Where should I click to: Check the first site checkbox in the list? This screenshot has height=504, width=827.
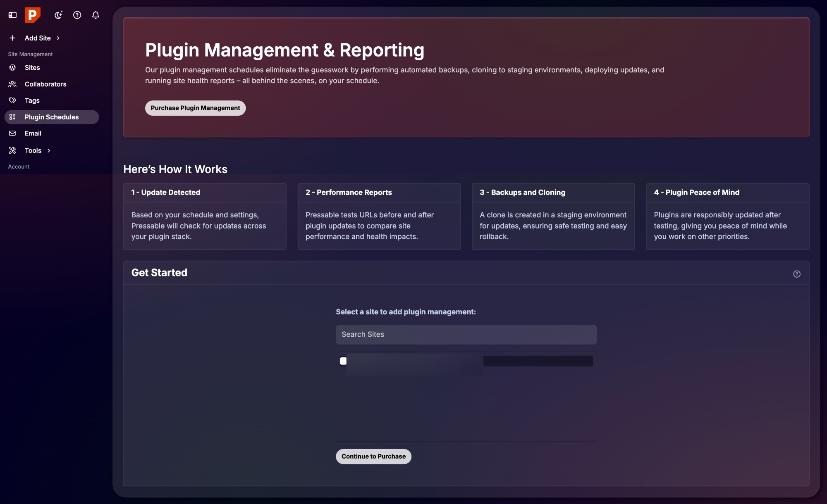(343, 361)
